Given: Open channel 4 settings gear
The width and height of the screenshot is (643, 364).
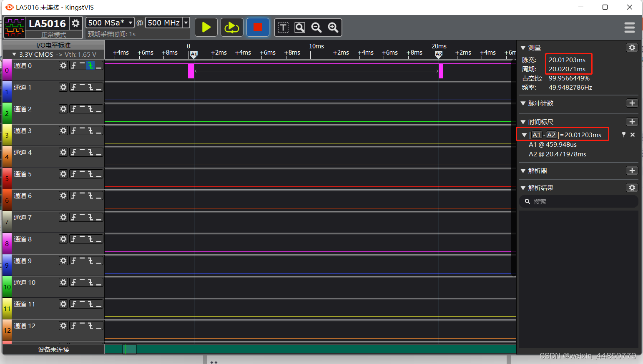Looking at the screenshot, I should coord(63,152).
